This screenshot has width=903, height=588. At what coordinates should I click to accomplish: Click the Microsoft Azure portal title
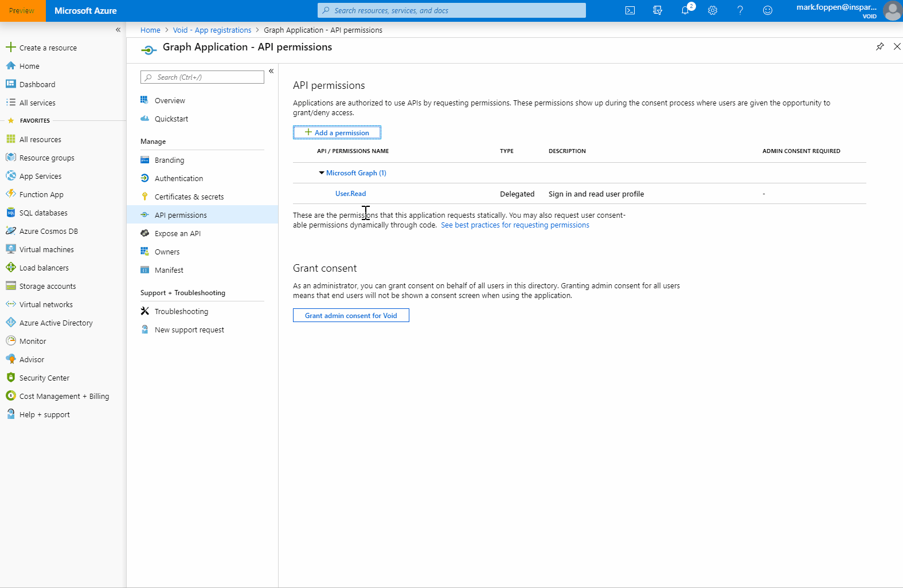[x=85, y=10]
